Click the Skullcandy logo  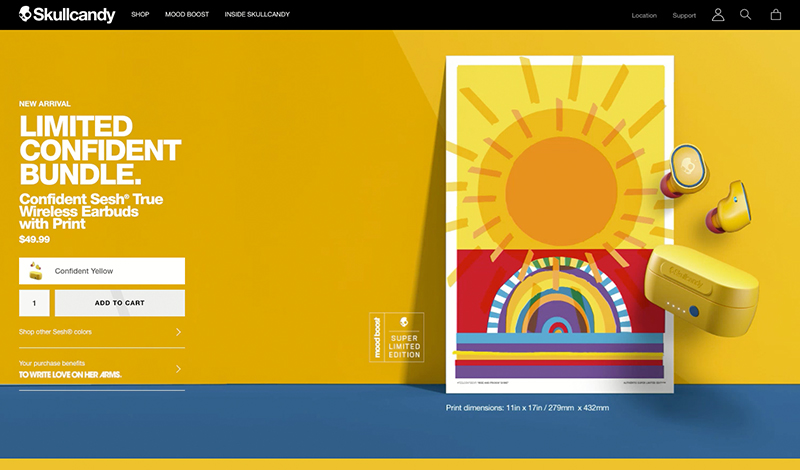(x=67, y=14)
